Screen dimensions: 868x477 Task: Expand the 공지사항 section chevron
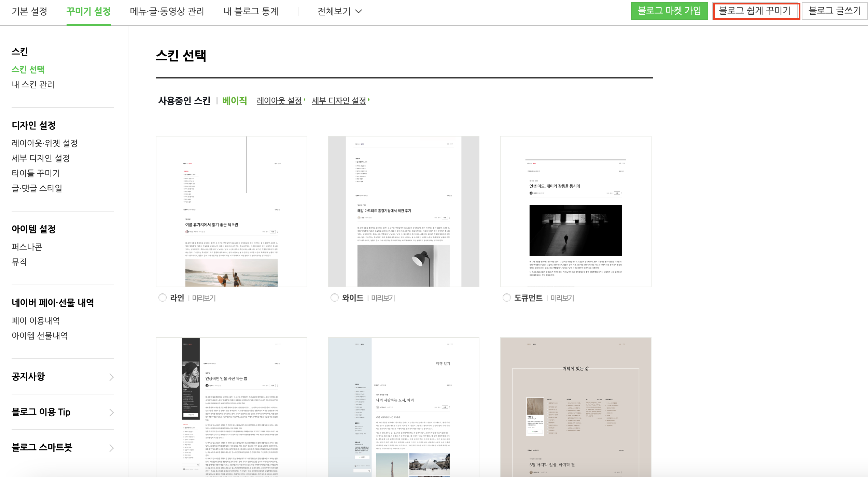111,377
